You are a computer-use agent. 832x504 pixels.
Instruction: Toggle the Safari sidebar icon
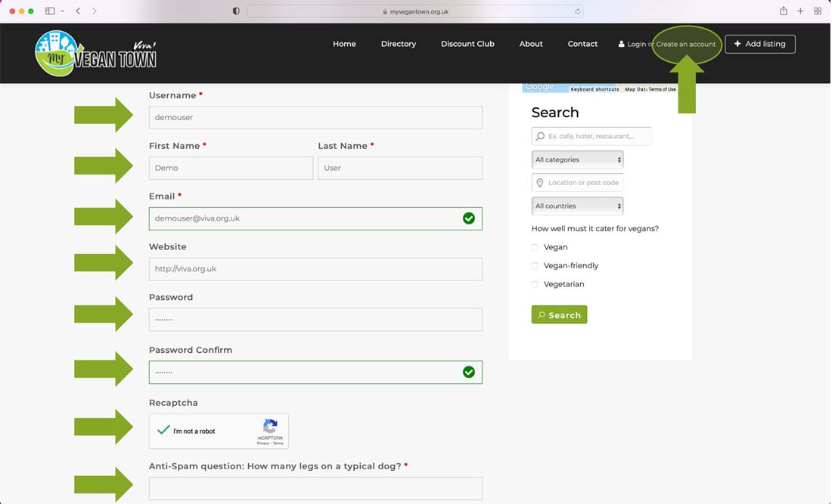pyautogui.click(x=50, y=11)
